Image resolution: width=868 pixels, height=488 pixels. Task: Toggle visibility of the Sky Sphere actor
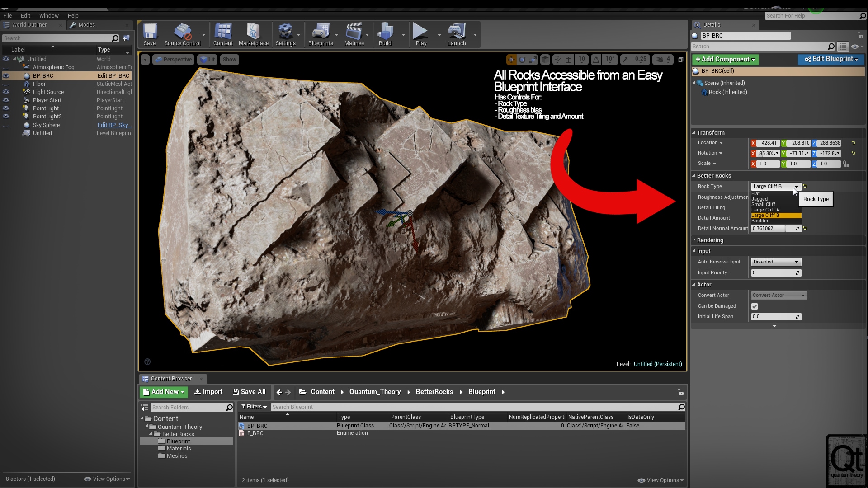point(6,125)
